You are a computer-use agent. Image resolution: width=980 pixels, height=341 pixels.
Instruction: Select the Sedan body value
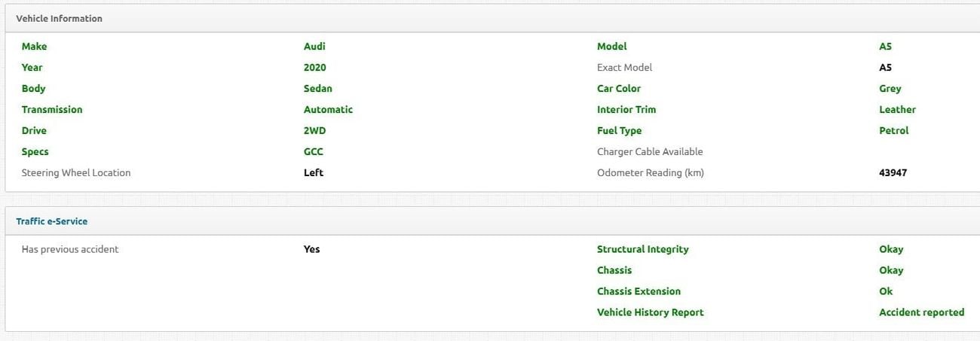(x=317, y=89)
